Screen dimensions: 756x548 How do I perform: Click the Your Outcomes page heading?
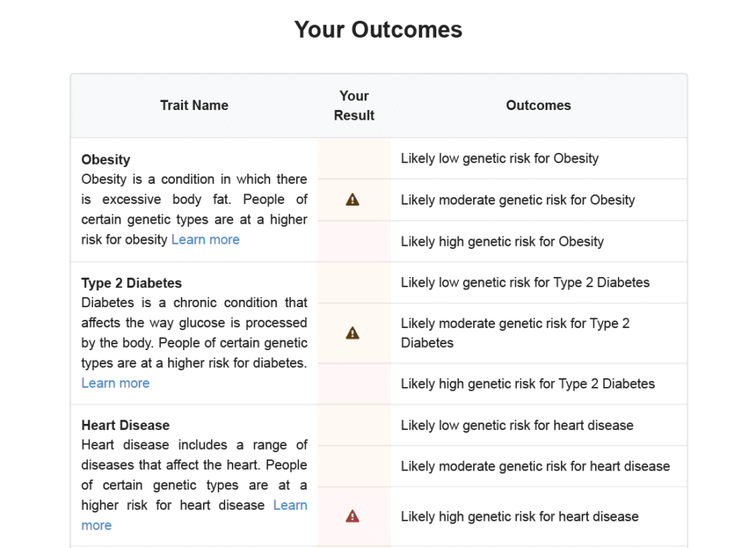tap(379, 30)
